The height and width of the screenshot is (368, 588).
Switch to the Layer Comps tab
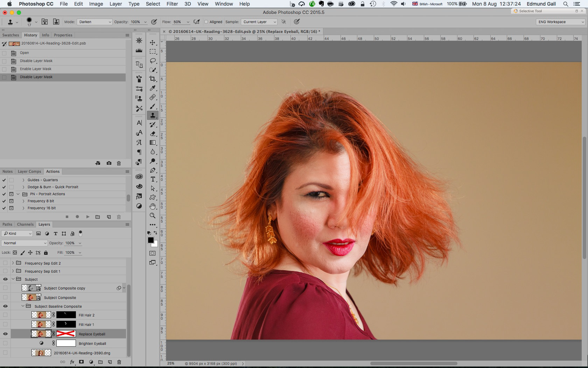(29, 171)
